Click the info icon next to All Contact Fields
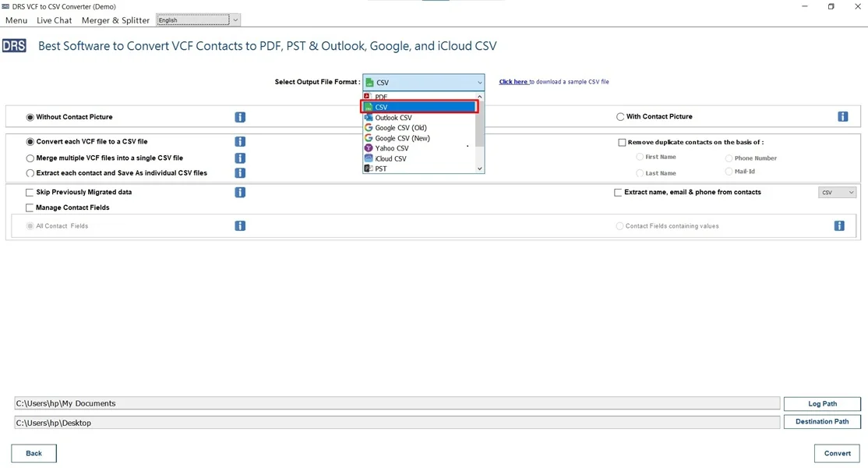The image size is (868, 468). pos(240,225)
